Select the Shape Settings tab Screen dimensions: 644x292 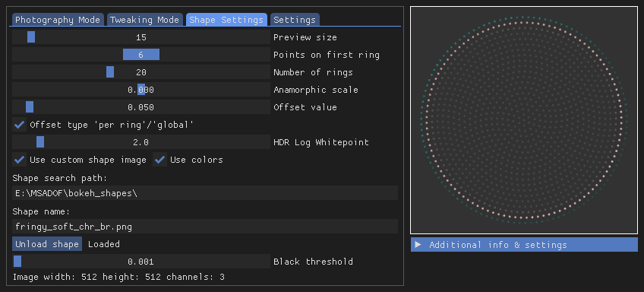pyautogui.click(x=226, y=20)
